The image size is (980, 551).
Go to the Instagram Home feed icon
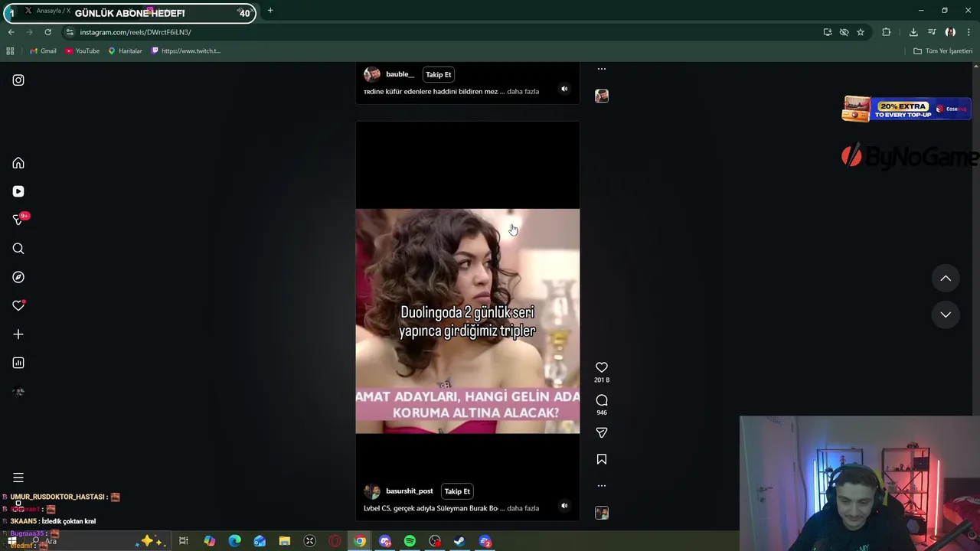click(x=18, y=163)
